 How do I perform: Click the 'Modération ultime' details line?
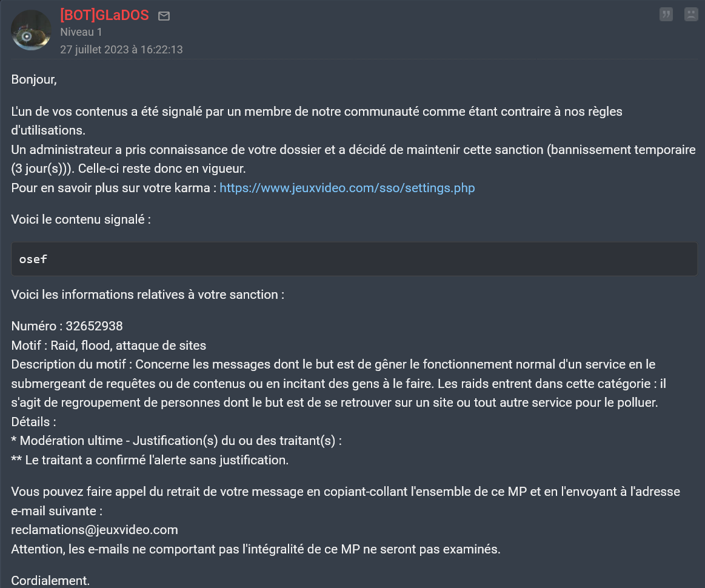pyautogui.click(x=176, y=441)
